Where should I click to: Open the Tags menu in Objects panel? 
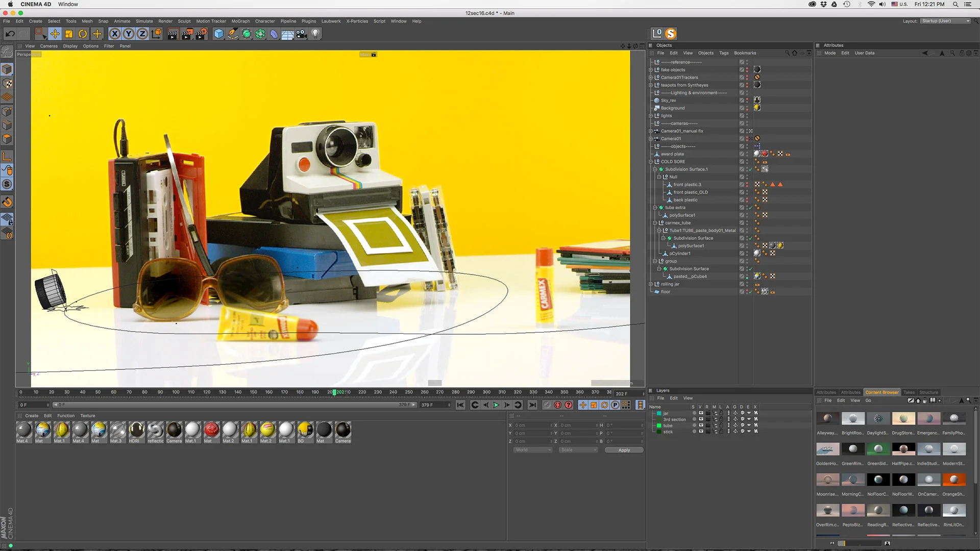[724, 53]
